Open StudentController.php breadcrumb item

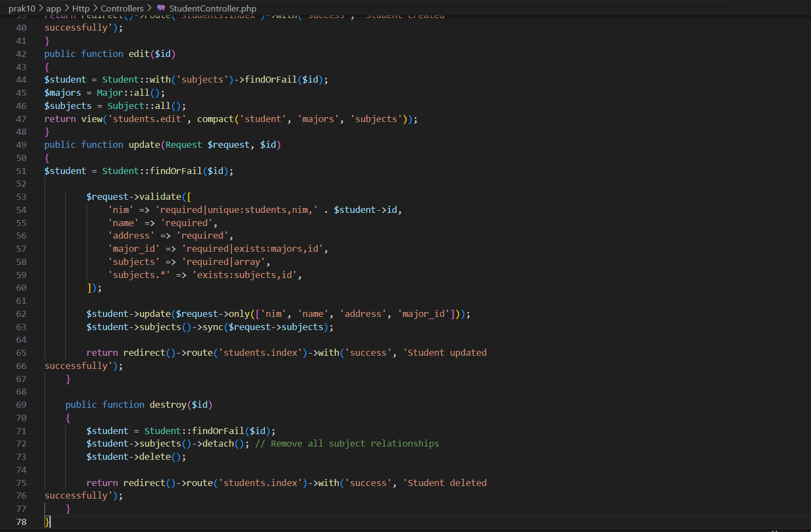point(212,8)
